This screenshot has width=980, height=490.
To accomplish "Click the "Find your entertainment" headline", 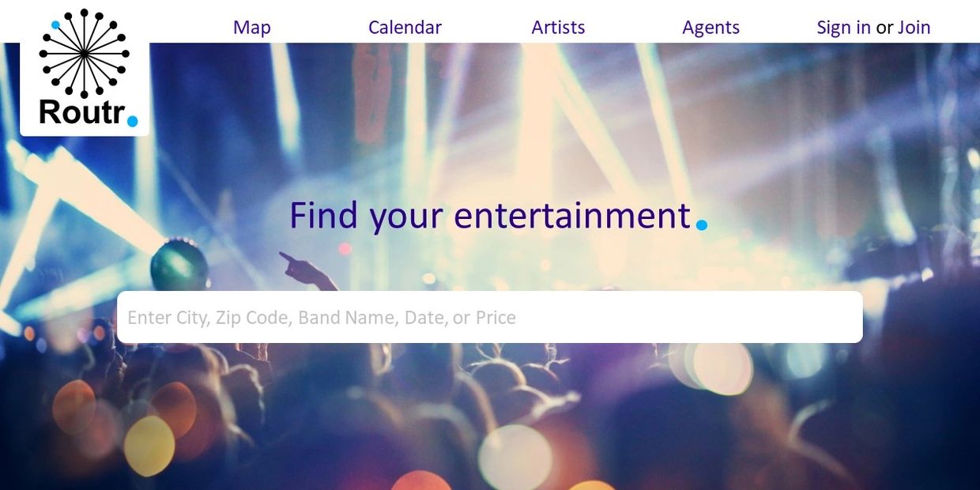I will pyautogui.click(x=490, y=215).
